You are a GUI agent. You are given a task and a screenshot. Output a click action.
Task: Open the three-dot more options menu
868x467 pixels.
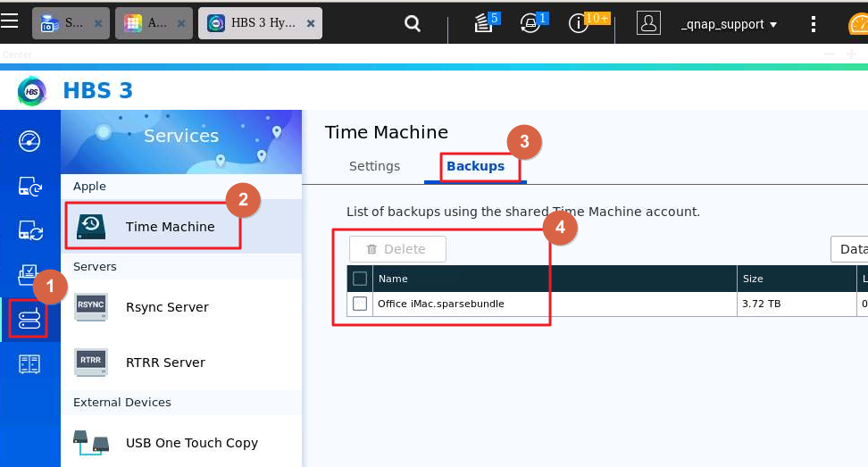point(814,24)
